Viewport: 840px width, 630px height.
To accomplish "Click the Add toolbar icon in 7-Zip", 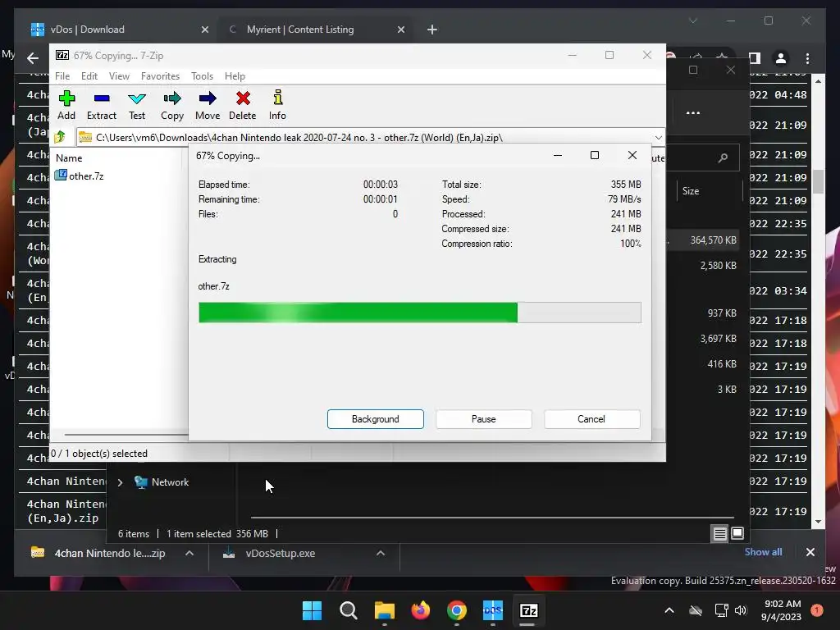I will (66, 106).
